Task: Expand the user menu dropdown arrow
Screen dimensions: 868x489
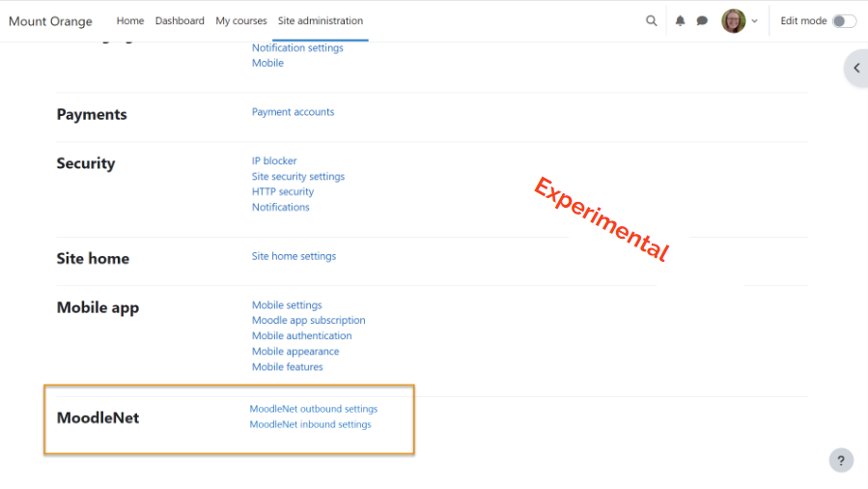Action: (755, 21)
